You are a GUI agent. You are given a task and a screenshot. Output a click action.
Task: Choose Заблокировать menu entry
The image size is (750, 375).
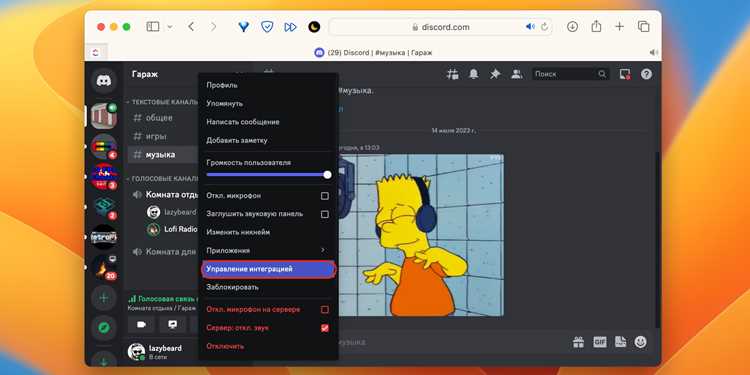(268, 287)
